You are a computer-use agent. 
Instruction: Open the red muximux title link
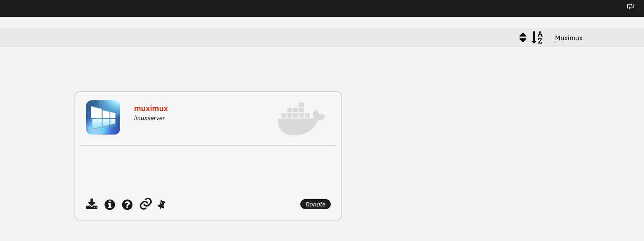coord(151,108)
